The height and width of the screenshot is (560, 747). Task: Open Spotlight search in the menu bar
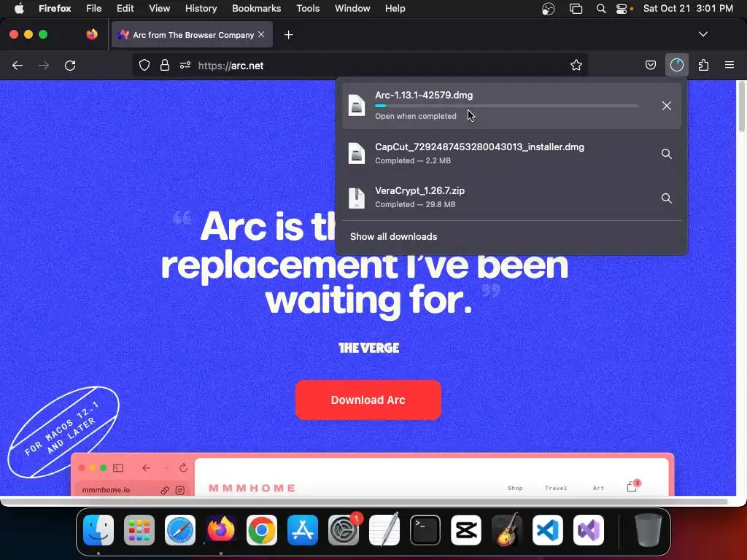601,9
